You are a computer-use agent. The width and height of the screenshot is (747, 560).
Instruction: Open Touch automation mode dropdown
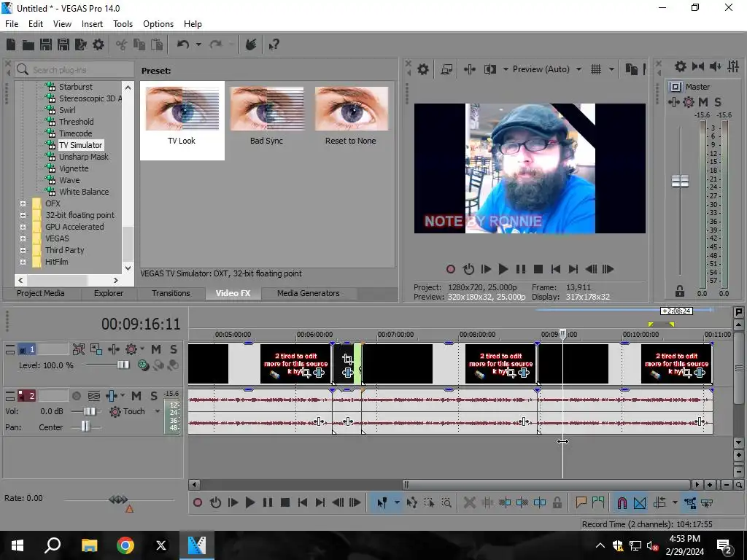[x=158, y=411]
